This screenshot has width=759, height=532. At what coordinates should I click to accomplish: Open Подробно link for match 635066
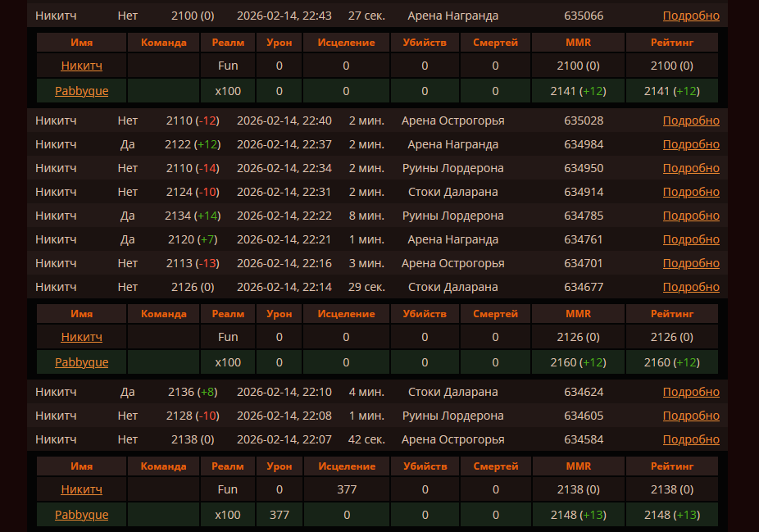(x=691, y=16)
